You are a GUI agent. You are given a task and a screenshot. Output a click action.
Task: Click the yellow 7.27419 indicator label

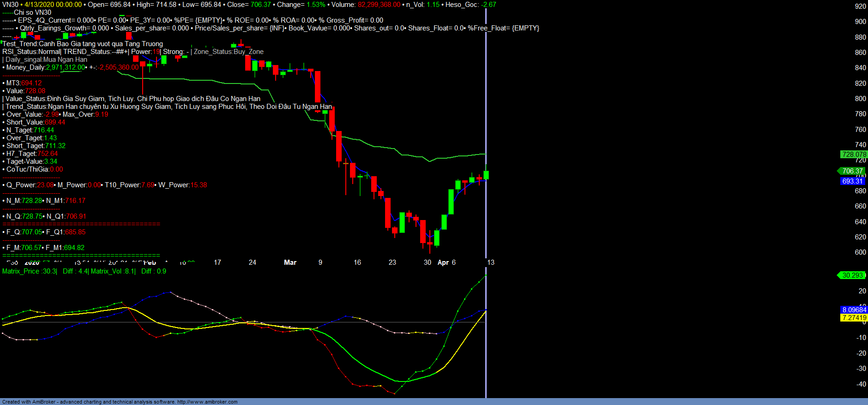pyautogui.click(x=854, y=318)
